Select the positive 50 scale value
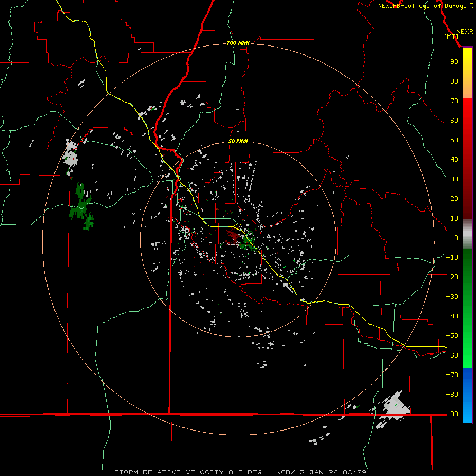This screenshot has height=476, width=476. [x=454, y=140]
